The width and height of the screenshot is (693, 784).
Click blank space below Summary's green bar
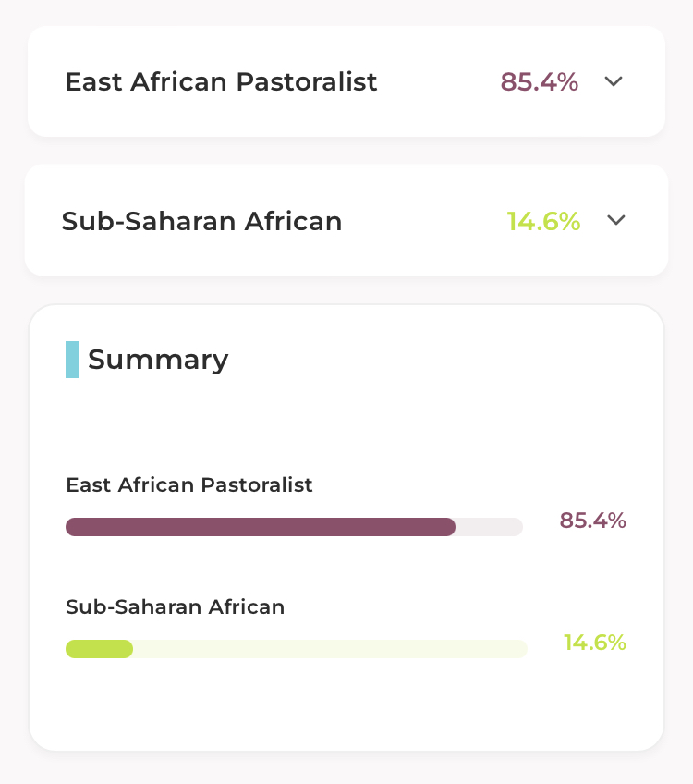pyautogui.click(x=346, y=704)
